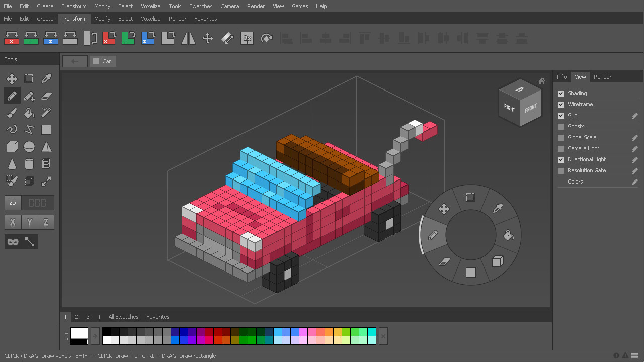Switch to the Render panel tab
The image size is (644, 362).
pos(602,77)
